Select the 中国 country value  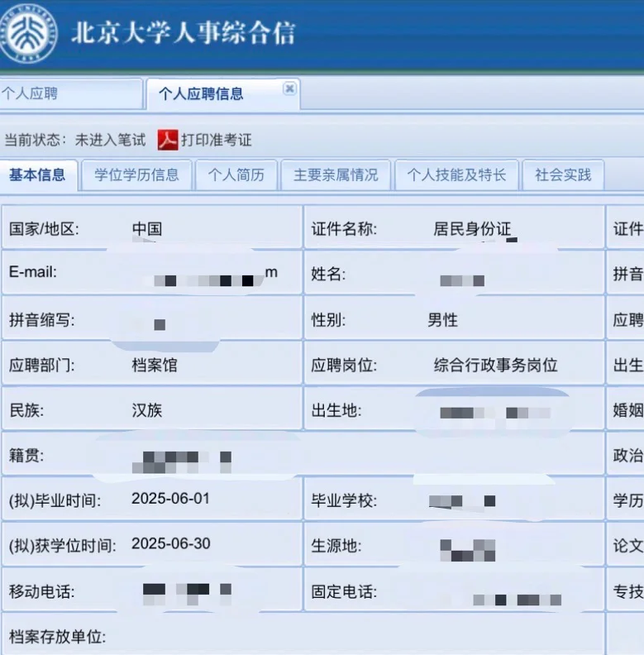tap(147, 229)
